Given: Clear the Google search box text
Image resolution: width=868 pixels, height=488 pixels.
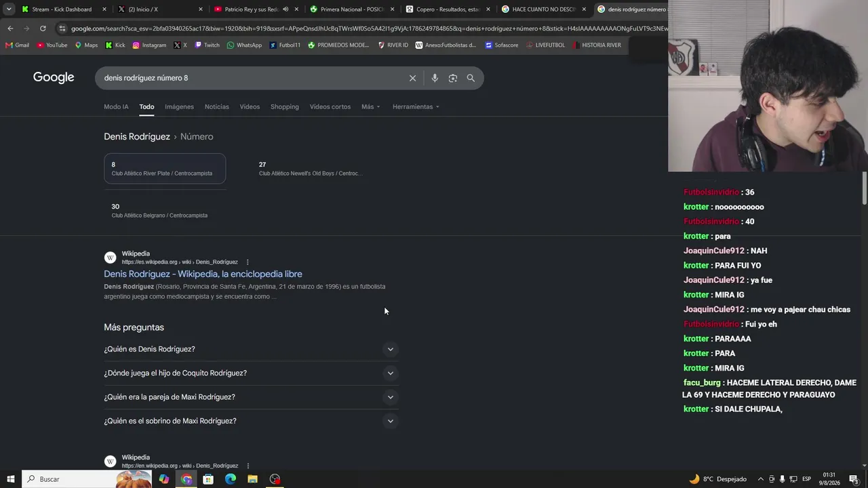Looking at the screenshot, I should [x=412, y=78].
